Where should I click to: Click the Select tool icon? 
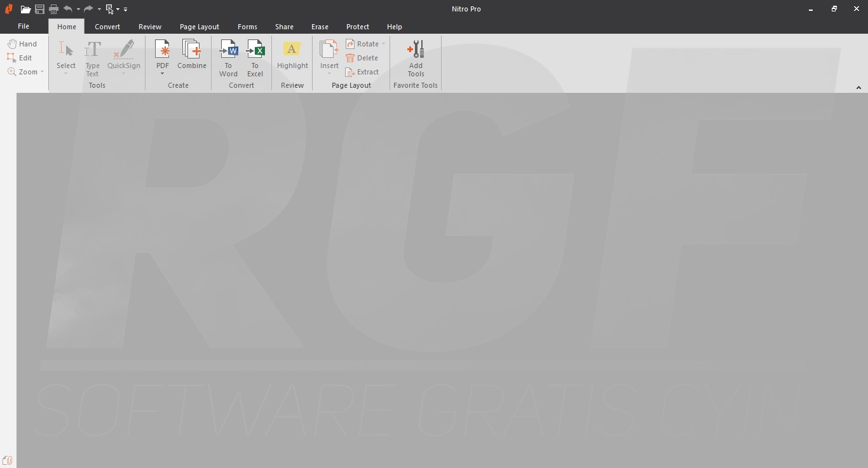66,50
